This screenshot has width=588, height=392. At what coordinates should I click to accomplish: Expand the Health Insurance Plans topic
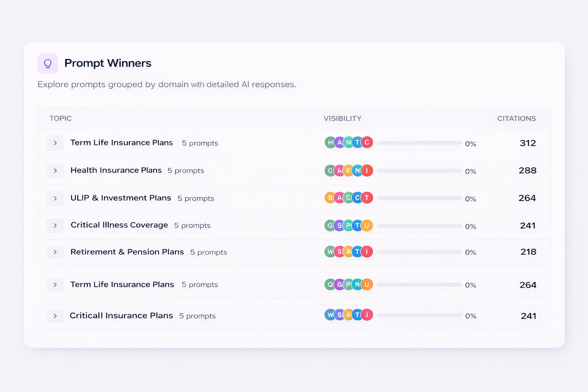(55, 171)
